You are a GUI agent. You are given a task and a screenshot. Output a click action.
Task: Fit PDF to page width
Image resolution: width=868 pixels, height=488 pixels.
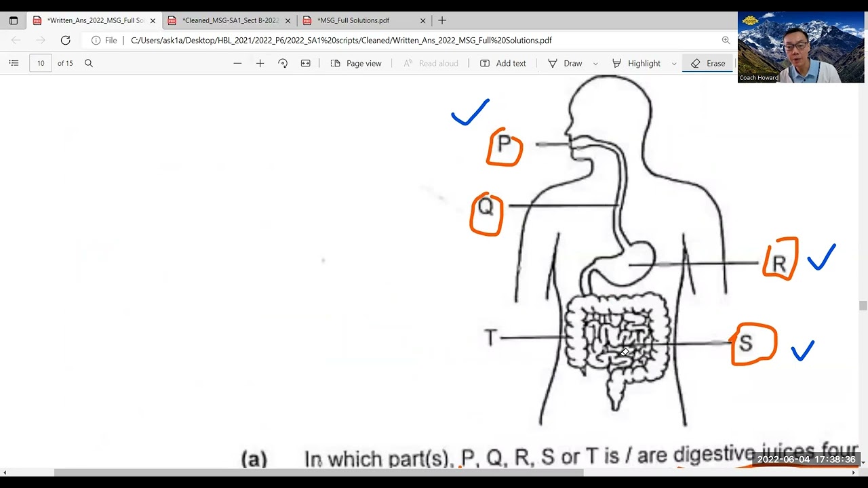click(306, 63)
